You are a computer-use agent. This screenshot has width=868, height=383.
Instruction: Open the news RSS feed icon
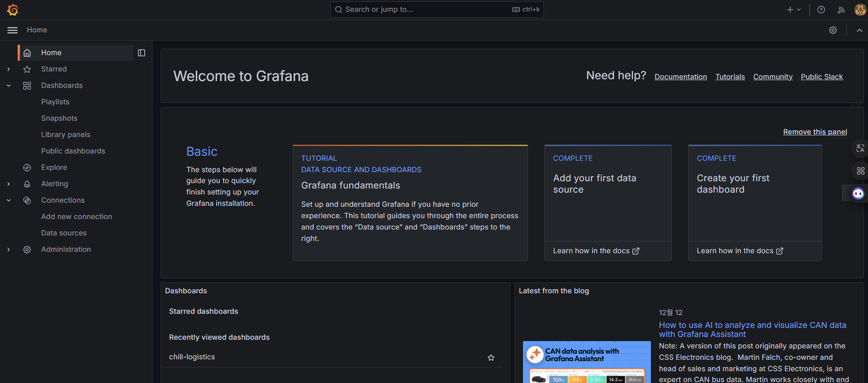tap(841, 10)
